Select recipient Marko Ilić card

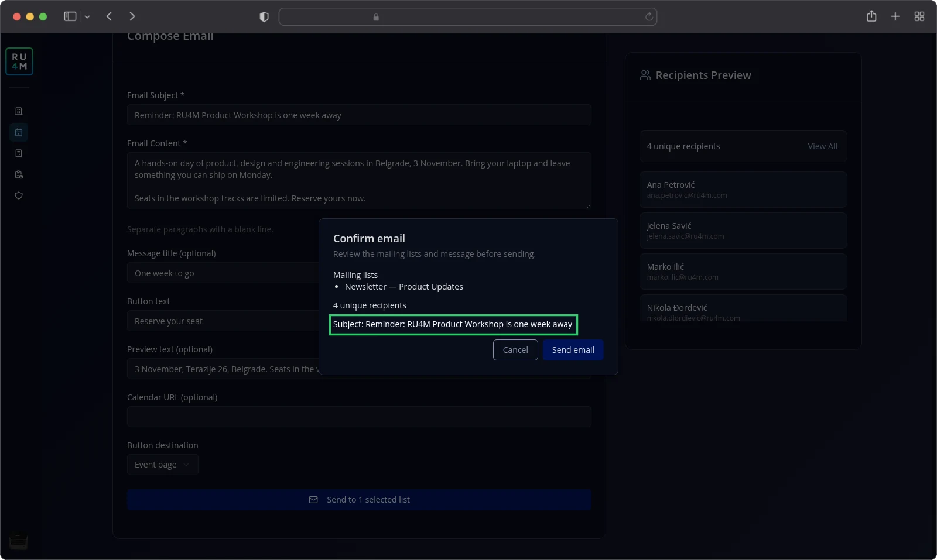(x=743, y=272)
